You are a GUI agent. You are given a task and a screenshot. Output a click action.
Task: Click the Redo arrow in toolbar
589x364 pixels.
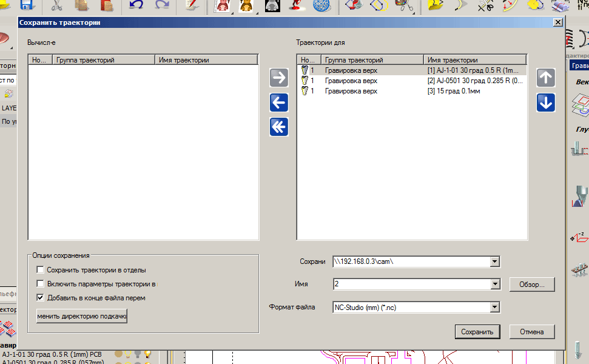click(161, 5)
